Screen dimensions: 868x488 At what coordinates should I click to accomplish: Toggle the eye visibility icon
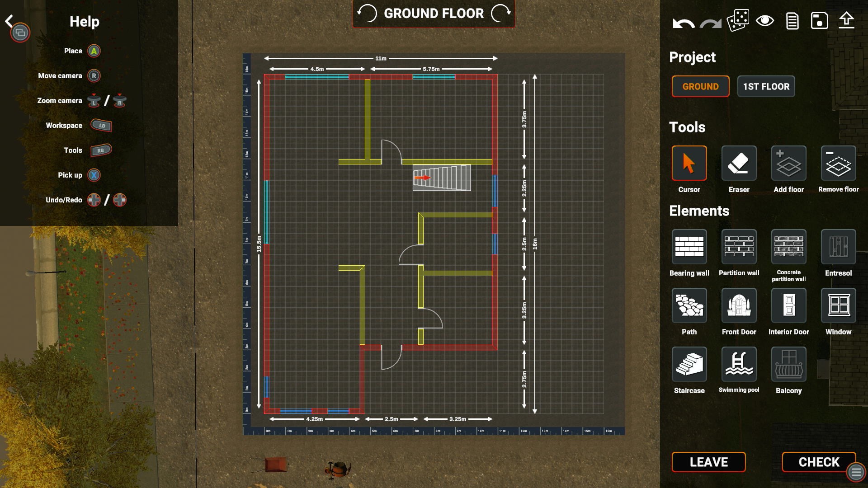[765, 20]
